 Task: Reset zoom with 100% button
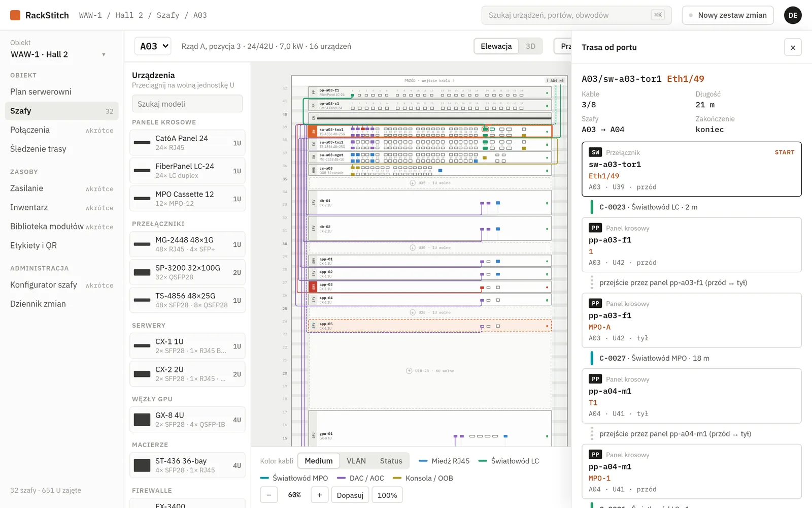387,495
